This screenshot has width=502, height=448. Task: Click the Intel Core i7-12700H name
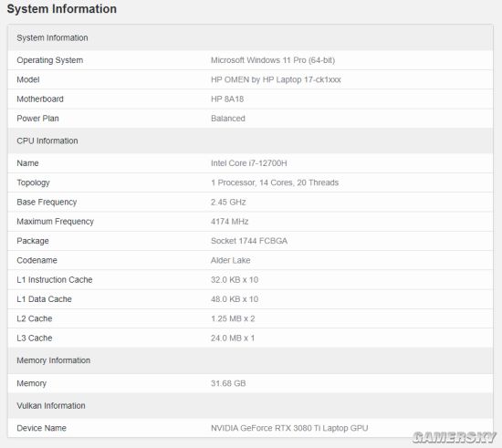point(249,163)
